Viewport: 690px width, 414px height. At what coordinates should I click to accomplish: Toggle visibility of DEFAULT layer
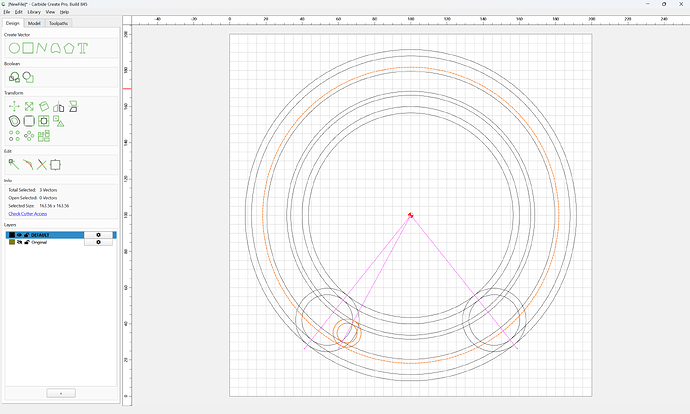tap(19, 235)
